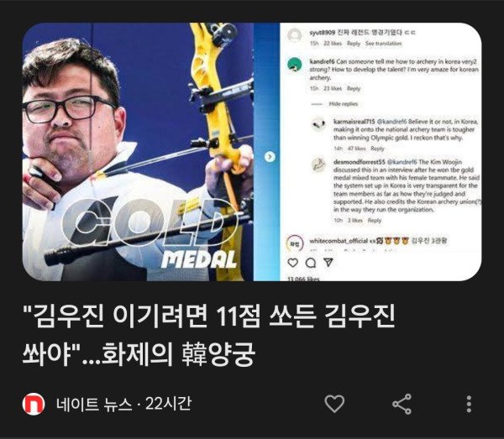
Task: Reply to syut8909's comment
Action: click(x=354, y=44)
